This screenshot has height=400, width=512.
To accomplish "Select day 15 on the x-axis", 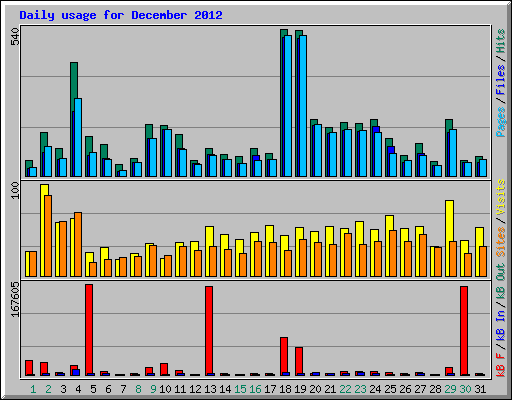I will (240, 389).
